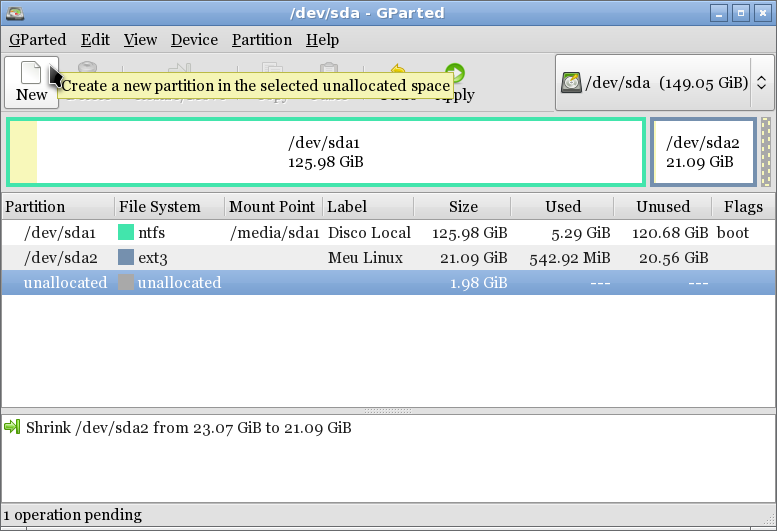Click the /media/sda1 mount point cell
Screen dimensions: 777x531
[275, 232]
